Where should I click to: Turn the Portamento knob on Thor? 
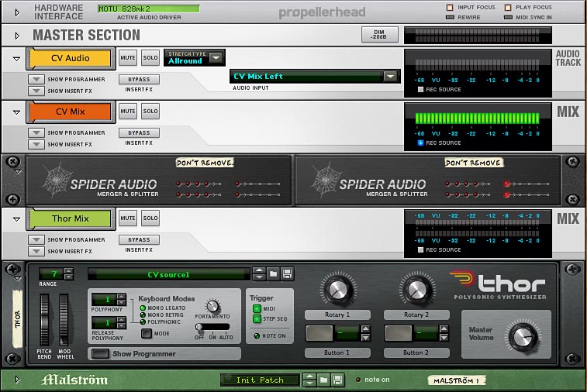(212, 306)
